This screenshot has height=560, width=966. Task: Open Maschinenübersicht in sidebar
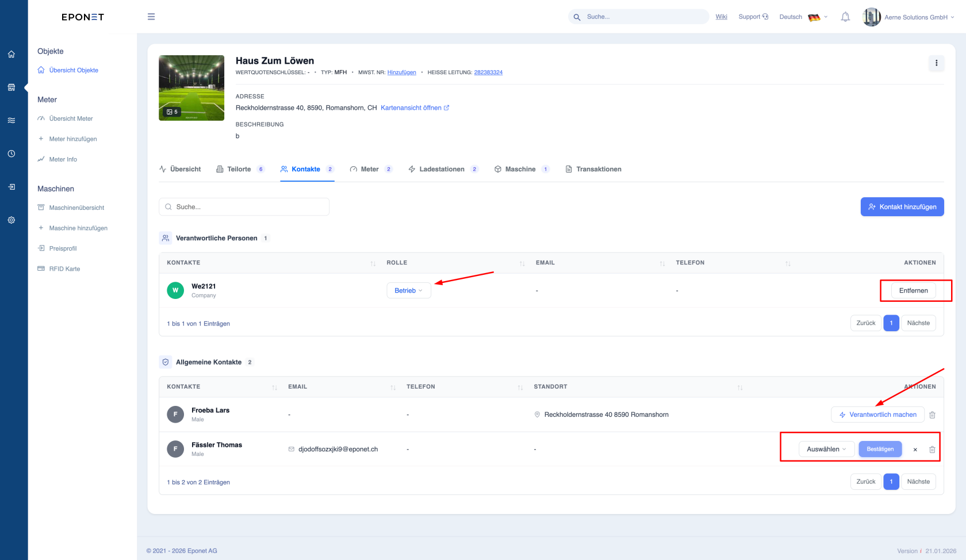pos(71,208)
